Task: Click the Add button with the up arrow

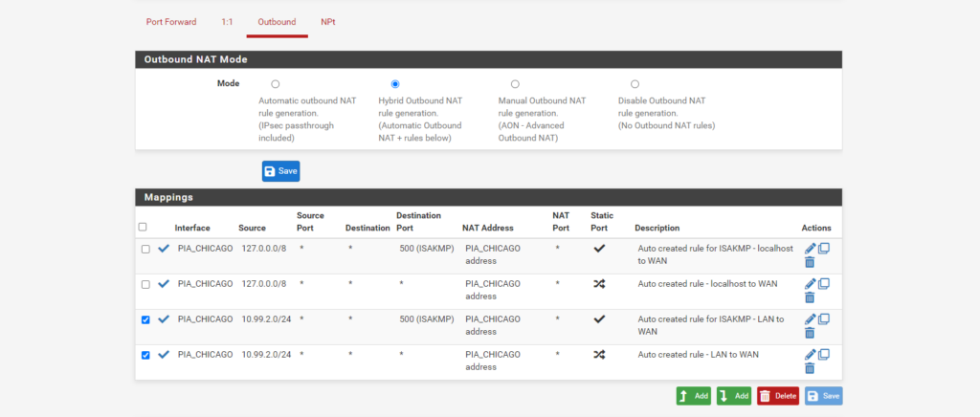Action: tap(693, 396)
